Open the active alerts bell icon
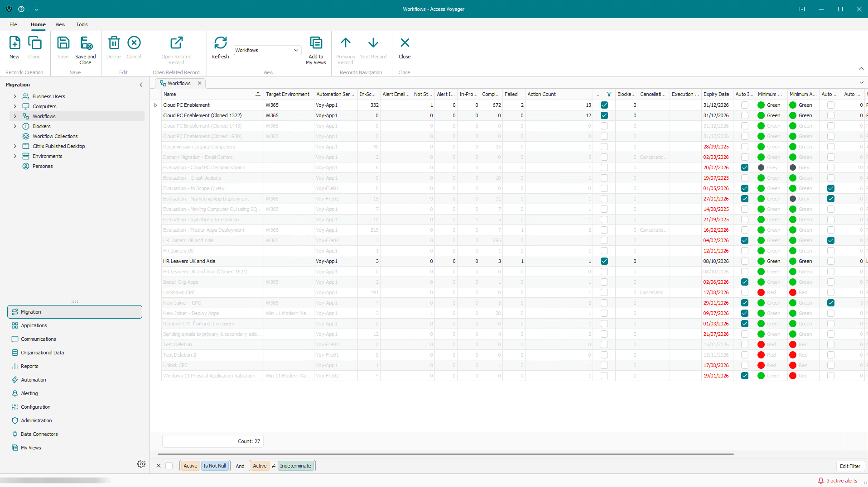 point(821,481)
